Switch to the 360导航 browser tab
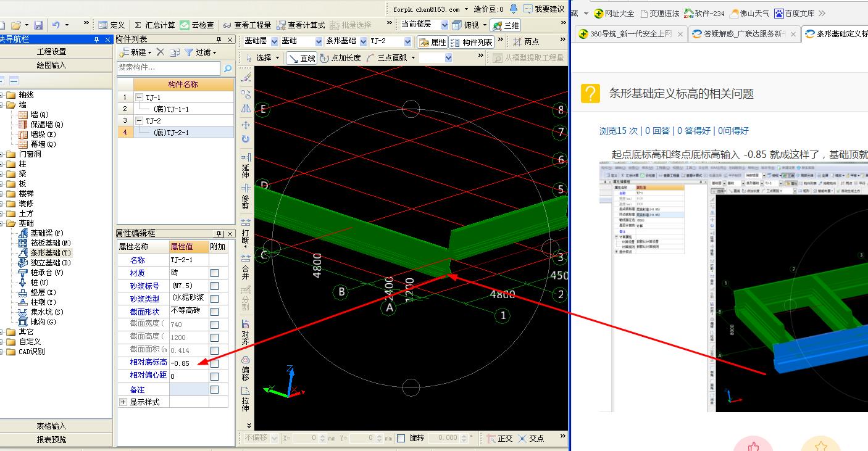 tap(630, 34)
